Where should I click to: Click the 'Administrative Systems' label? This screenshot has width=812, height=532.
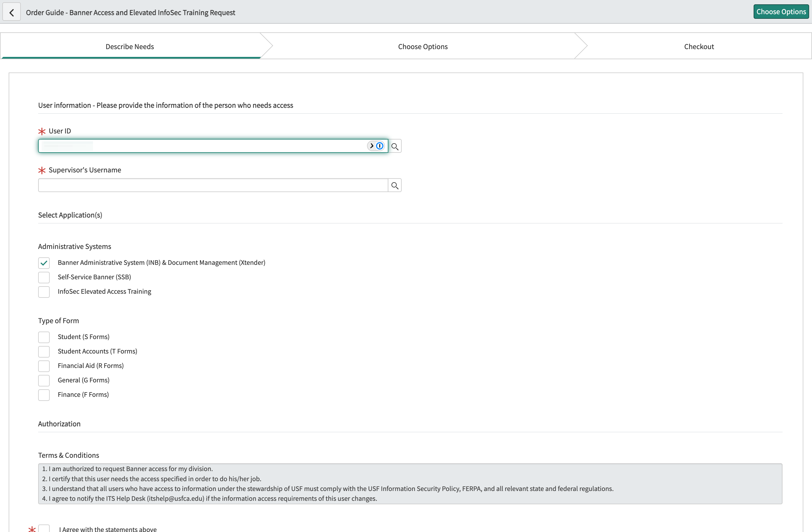click(x=74, y=246)
